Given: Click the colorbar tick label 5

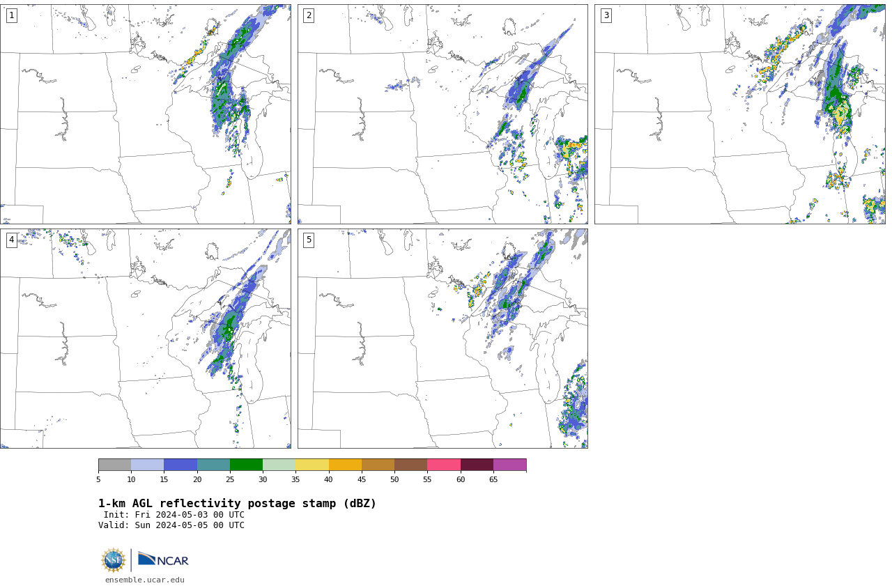Looking at the screenshot, I should point(98,479).
